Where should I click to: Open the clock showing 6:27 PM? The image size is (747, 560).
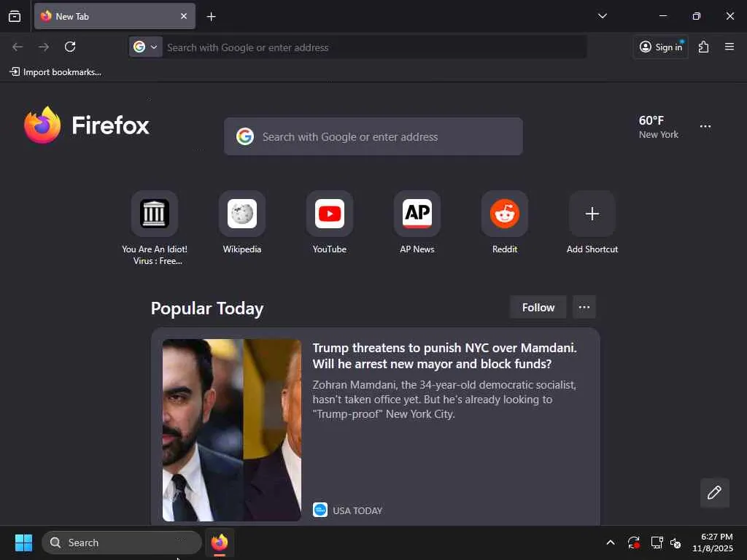pos(713,542)
